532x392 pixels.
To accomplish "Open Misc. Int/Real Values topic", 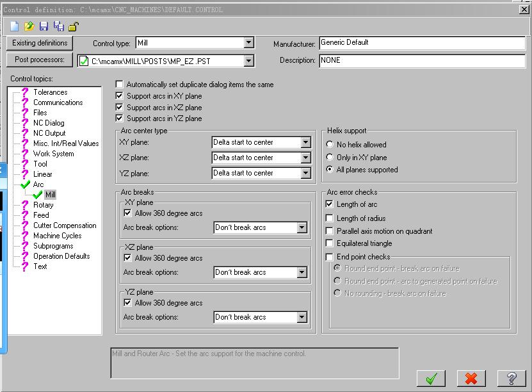I will click(x=66, y=143).
